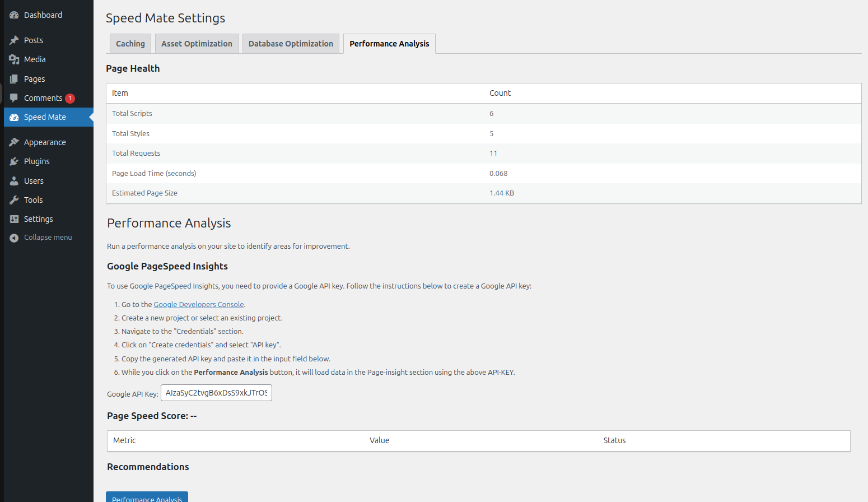Image resolution: width=868 pixels, height=502 pixels.
Task: Go to Media in sidebar
Action: (49, 59)
